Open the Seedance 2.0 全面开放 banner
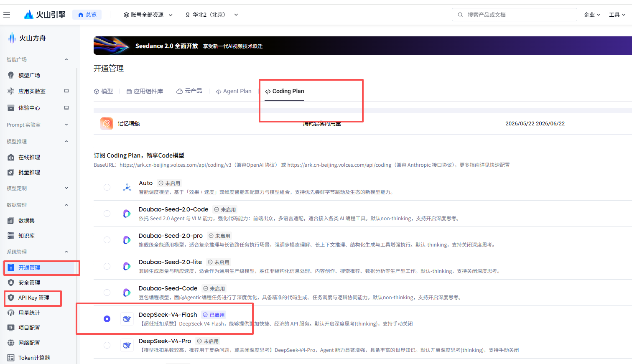This screenshot has width=632, height=364. [363, 46]
